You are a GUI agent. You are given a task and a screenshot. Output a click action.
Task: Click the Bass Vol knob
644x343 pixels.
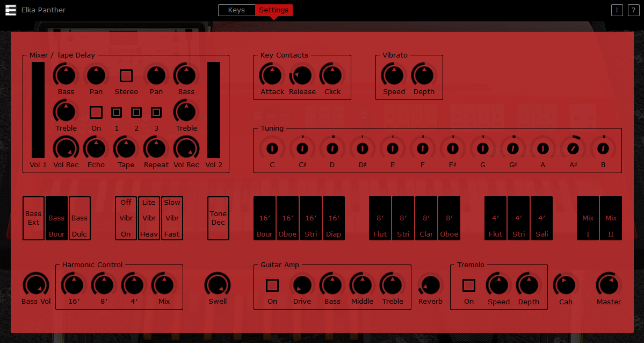coord(36,285)
